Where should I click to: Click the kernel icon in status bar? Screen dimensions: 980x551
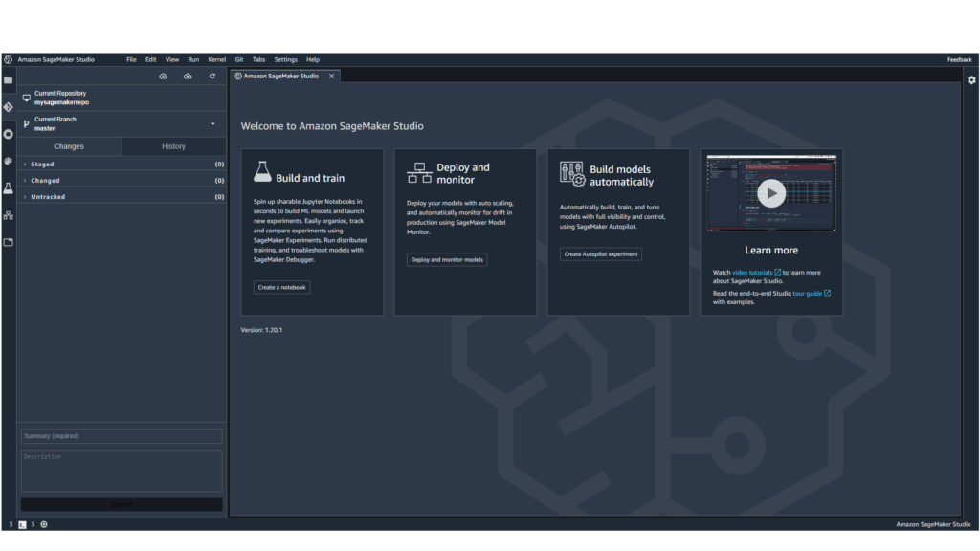pyautogui.click(x=44, y=525)
